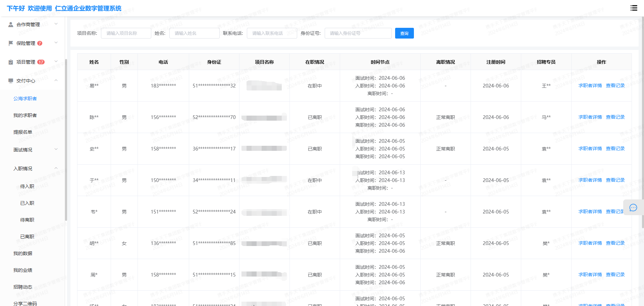Click the red badge 17 on 项目管理

41,62
